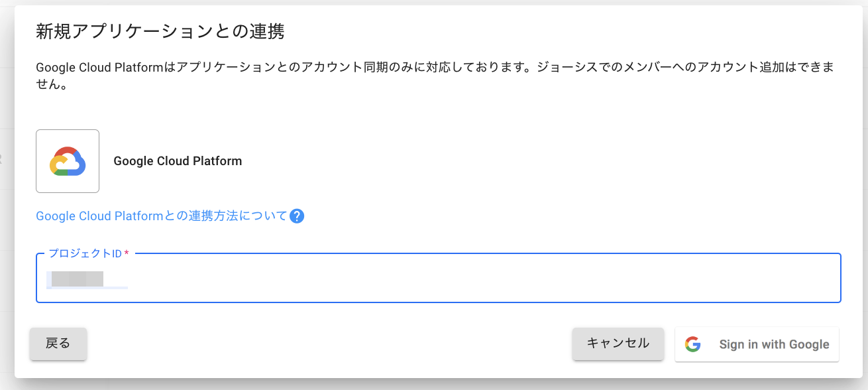Click the word ジョーシス in the description

[x=569, y=68]
